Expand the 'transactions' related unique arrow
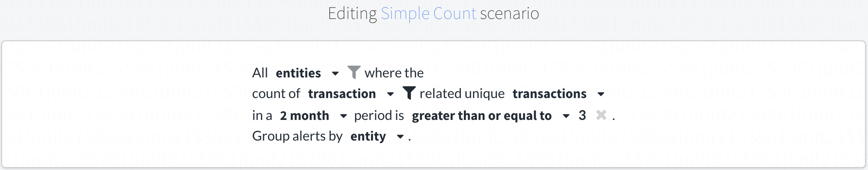Viewport: 868px width, 170px height. tap(601, 94)
